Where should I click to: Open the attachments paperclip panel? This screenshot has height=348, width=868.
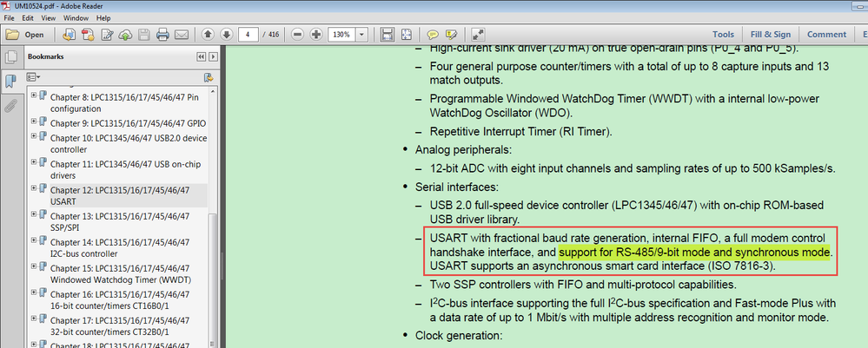(x=10, y=105)
